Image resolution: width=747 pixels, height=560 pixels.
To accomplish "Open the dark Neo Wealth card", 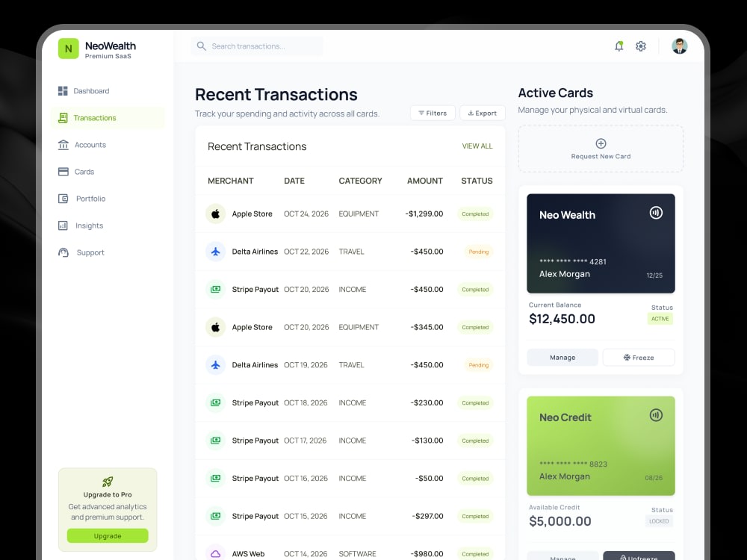I will click(x=601, y=243).
